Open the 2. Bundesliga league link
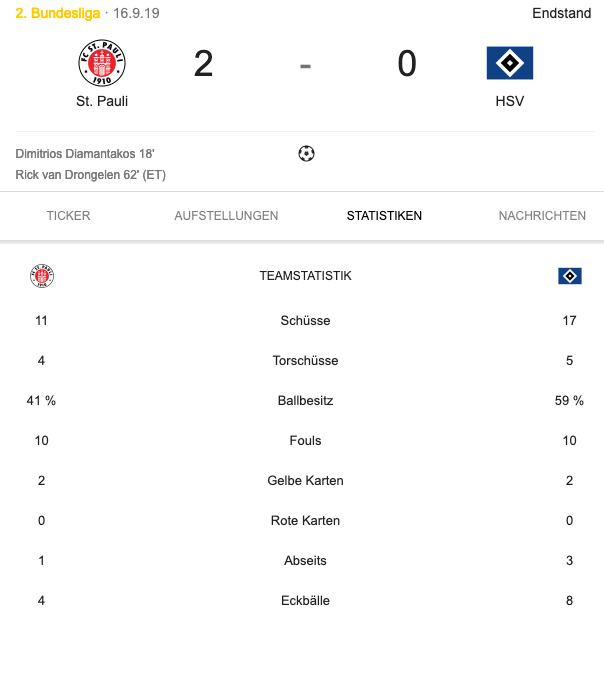 pos(58,13)
